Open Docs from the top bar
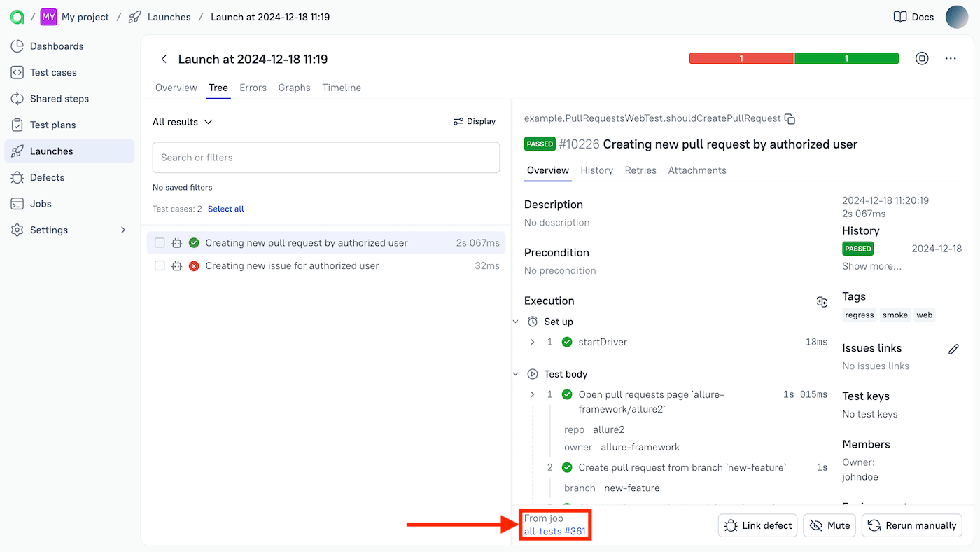The height and width of the screenshot is (552, 980). [x=913, y=17]
